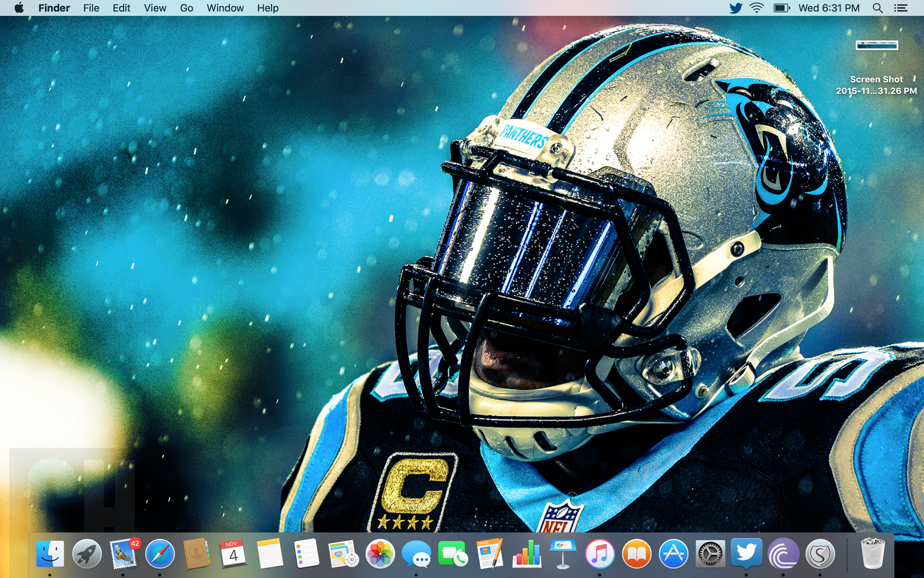Open Photos colorful flower icon
The image size is (924, 578).
380,553
